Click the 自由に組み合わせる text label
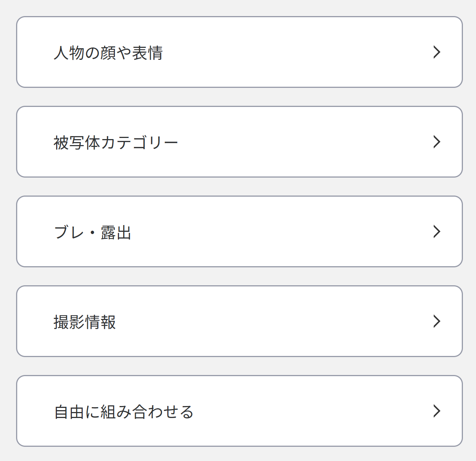Screen dimensions: 476x461 [x=123, y=412]
